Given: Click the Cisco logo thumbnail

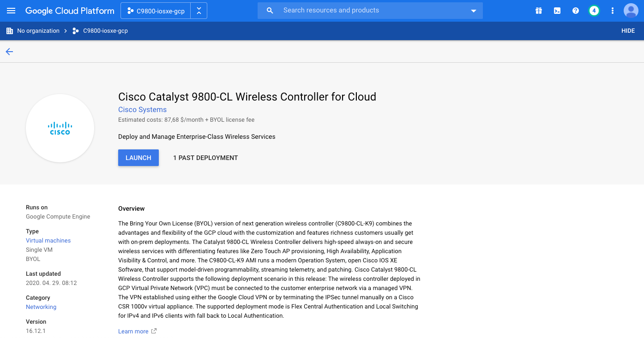Looking at the screenshot, I should 60,128.
